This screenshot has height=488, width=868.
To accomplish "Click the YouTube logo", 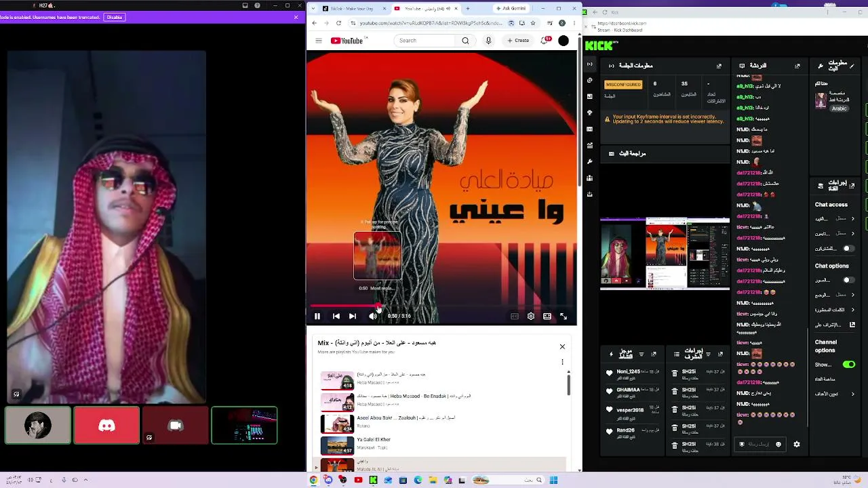I will click(x=347, y=41).
